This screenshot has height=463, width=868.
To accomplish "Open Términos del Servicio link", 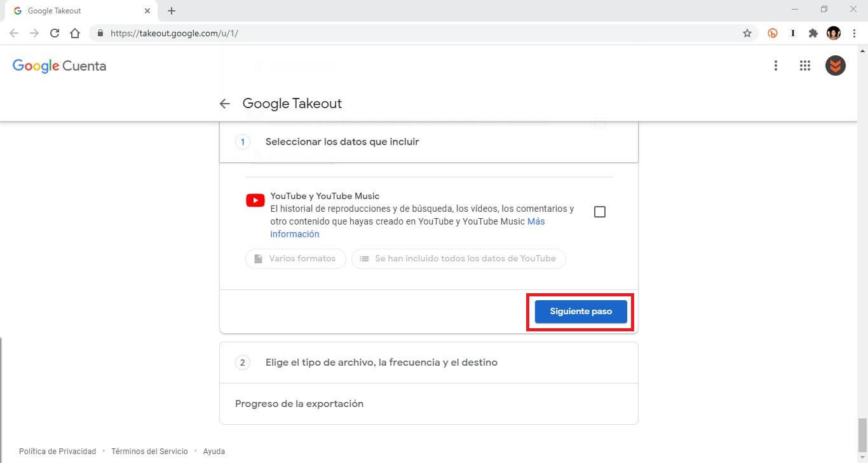I will click(149, 452).
